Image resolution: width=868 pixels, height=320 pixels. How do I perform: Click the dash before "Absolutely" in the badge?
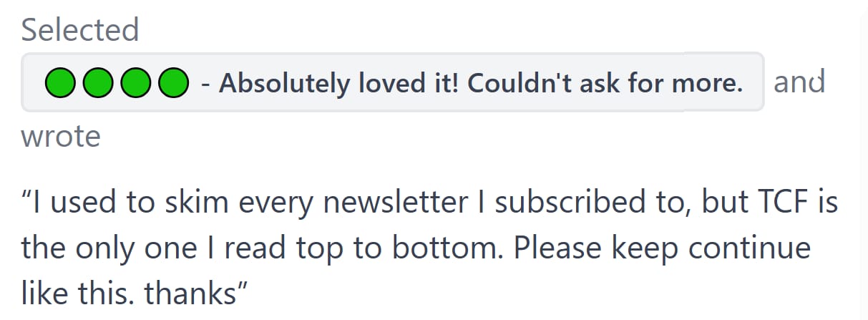point(205,84)
